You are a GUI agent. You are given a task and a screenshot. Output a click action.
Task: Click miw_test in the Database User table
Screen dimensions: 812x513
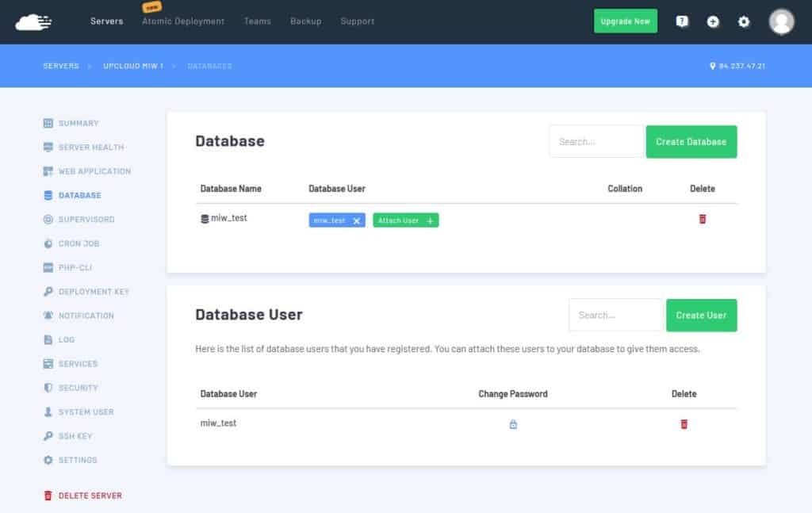click(x=218, y=423)
